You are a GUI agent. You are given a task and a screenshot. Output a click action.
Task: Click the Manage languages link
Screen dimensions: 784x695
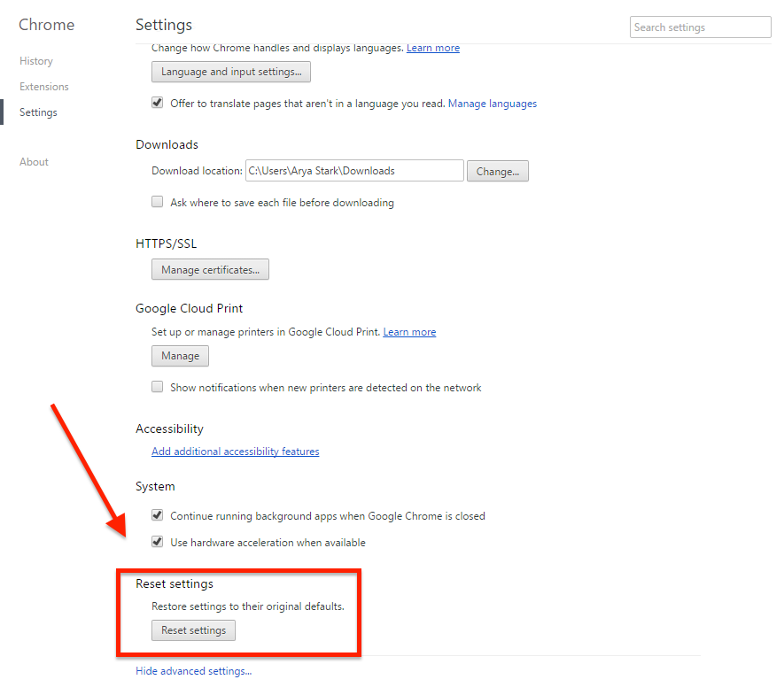pos(492,103)
